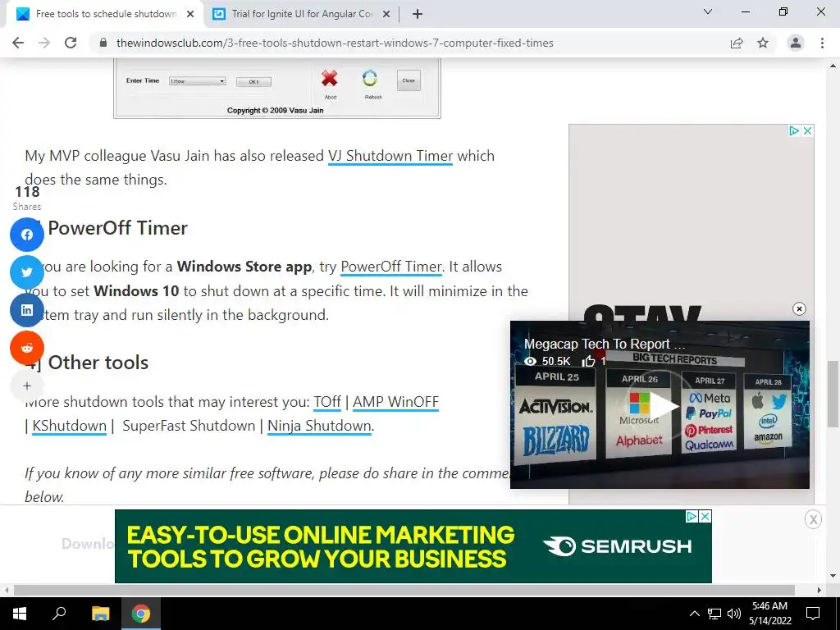Open a new browser tab
This screenshot has height=630, width=840.
418,14
